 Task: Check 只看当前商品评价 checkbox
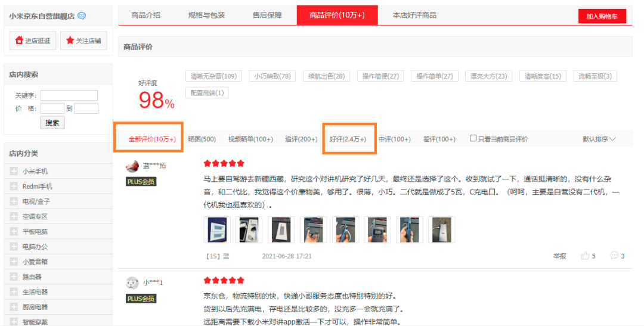(x=473, y=138)
